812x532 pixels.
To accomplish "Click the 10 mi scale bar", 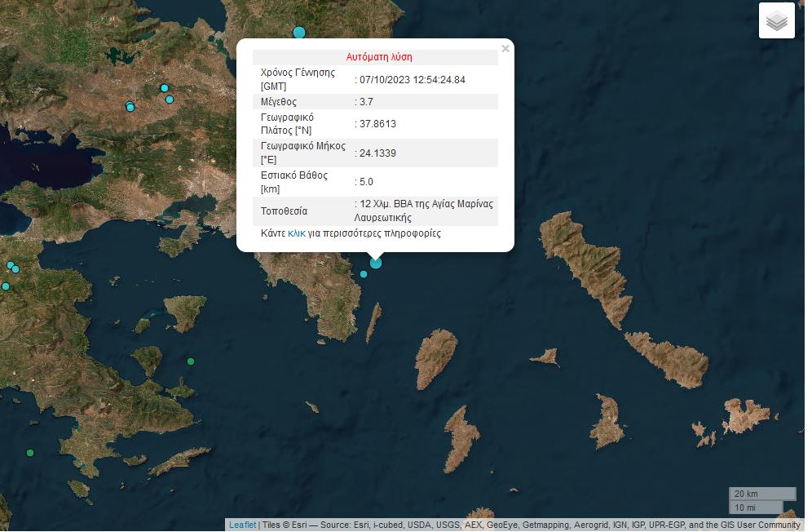I will 756,508.
